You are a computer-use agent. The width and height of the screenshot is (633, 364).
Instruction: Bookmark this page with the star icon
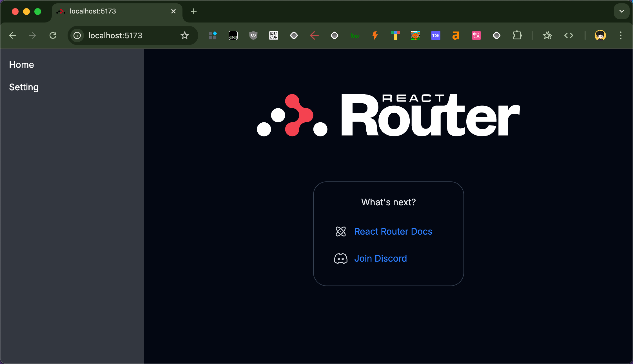[x=185, y=35]
